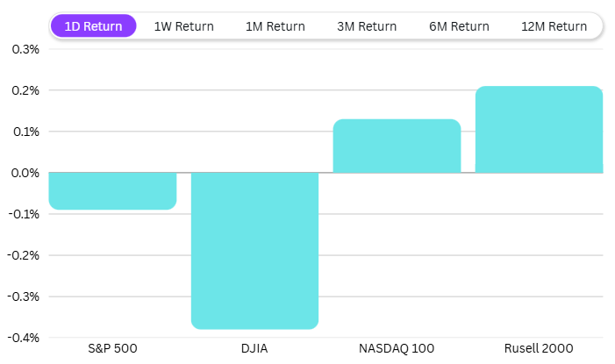Switch to 1W Return tab
Image resolution: width=615 pixels, height=364 pixels.
tap(183, 26)
